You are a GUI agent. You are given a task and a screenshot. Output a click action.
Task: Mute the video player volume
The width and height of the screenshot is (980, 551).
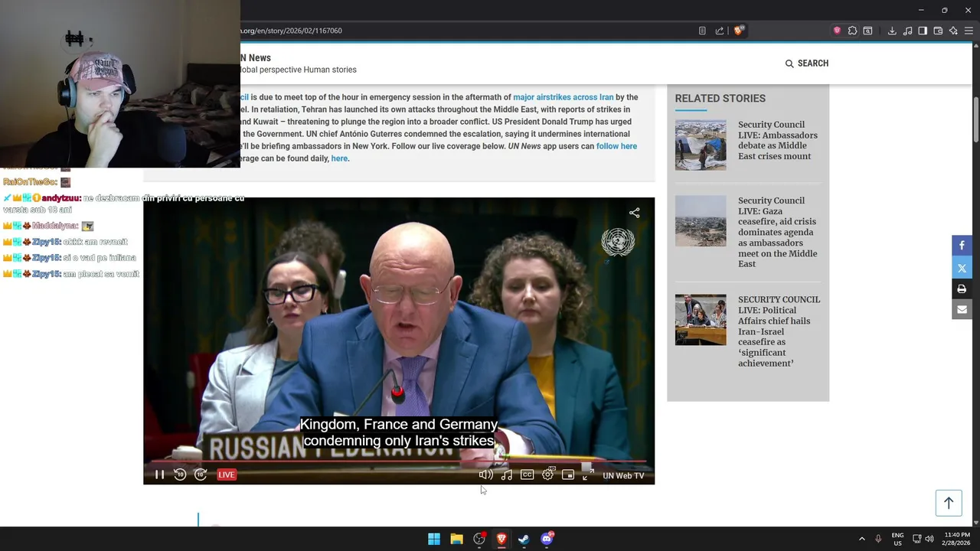(485, 474)
